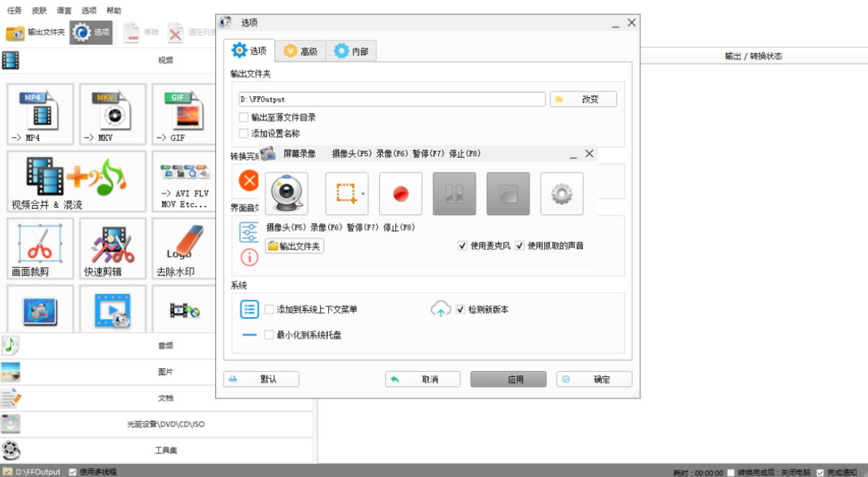The image size is (868, 477).
Task: Expand the 图片 category section
Action: coord(165,372)
